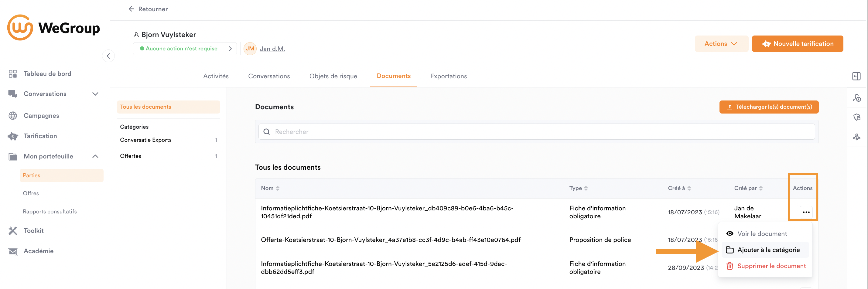This screenshot has height=289, width=868.
Task: Open three-dots actions for first document
Action: coord(806,212)
